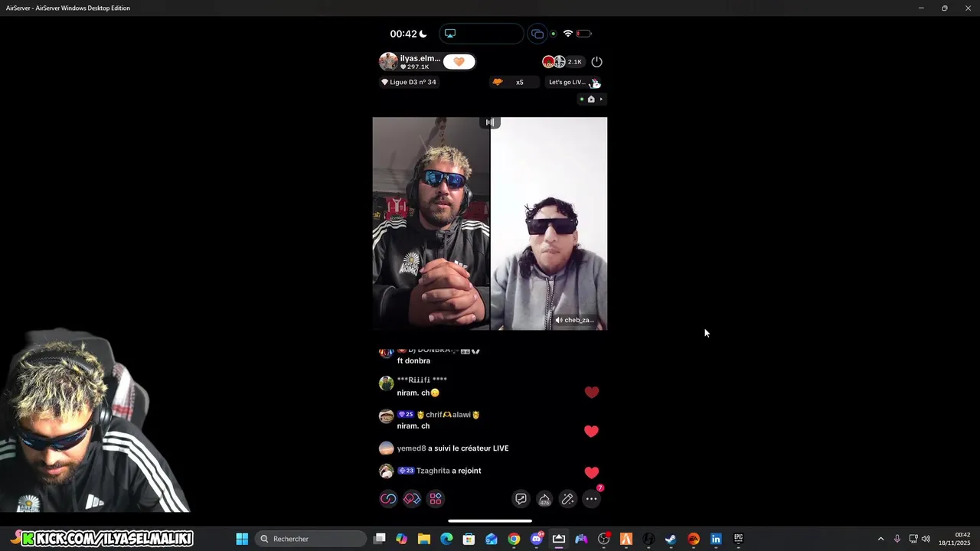Open the ***Riiifi **** commenter avatar

tap(387, 384)
